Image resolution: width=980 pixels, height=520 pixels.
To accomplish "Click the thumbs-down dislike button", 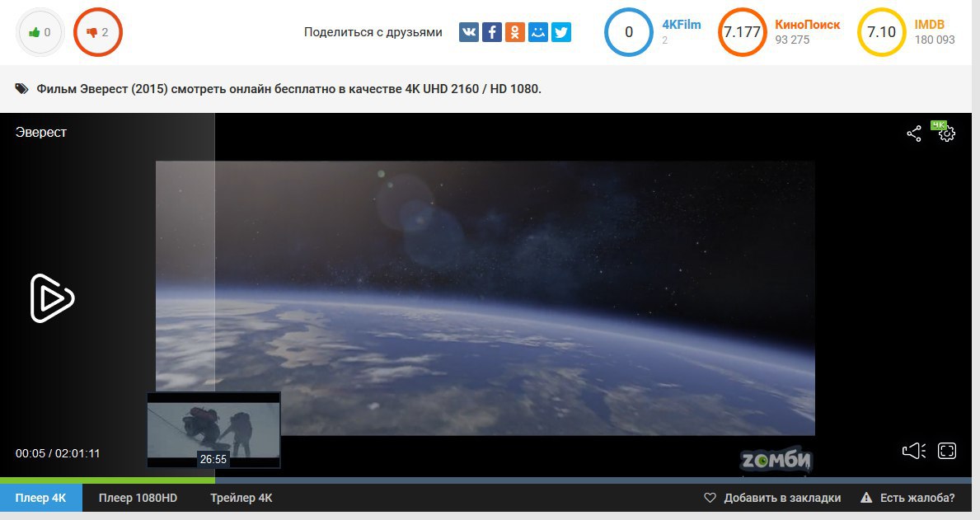I will tap(98, 32).
